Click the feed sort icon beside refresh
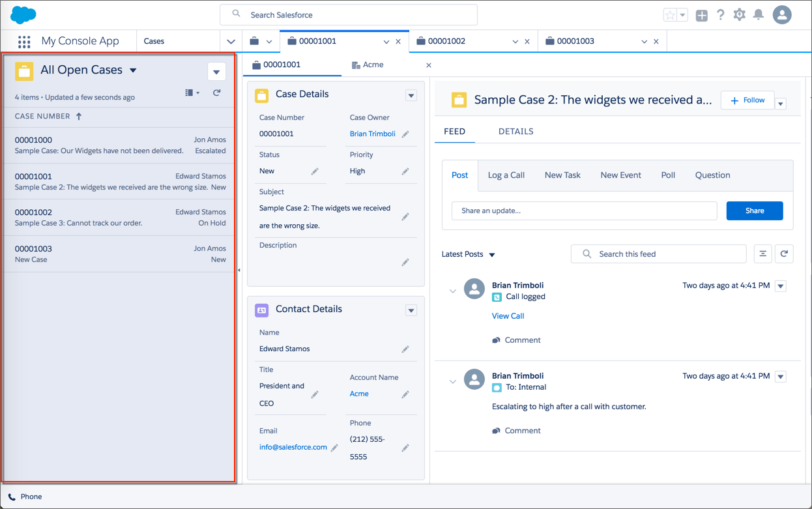Viewport: 812px width, 509px height. [762, 254]
